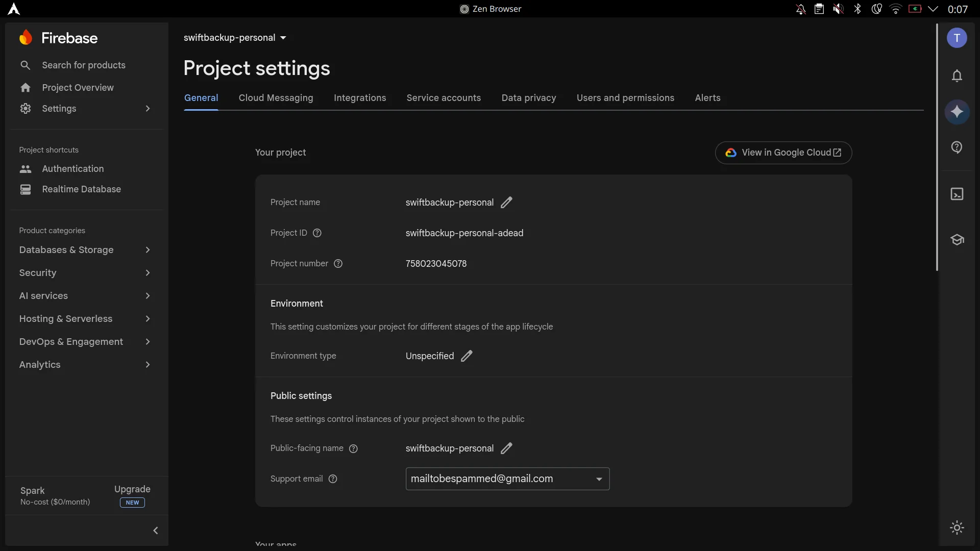Open the learning graduation cap icon
The image size is (980, 551).
coord(957,240)
